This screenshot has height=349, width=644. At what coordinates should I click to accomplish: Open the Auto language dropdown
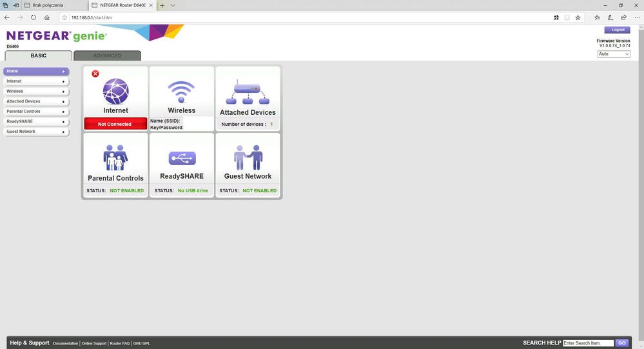(613, 54)
